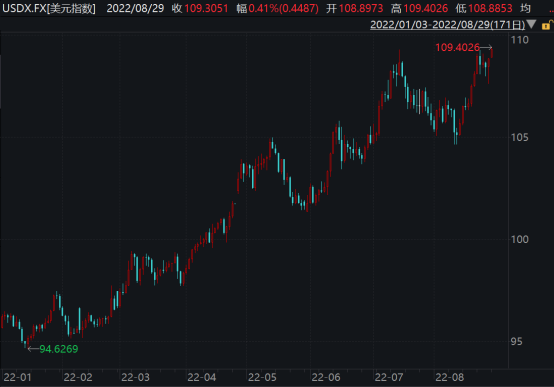Image resolution: width=554 pixels, height=387 pixels.
Task: Click the opening price 108.8973
Action: click(361, 8)
